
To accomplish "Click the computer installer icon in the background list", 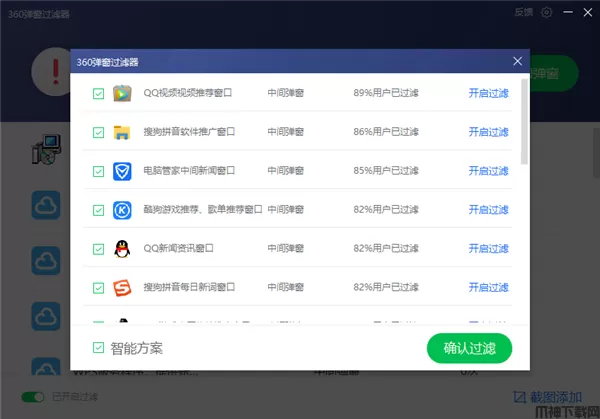I will (x=47, y=149).
